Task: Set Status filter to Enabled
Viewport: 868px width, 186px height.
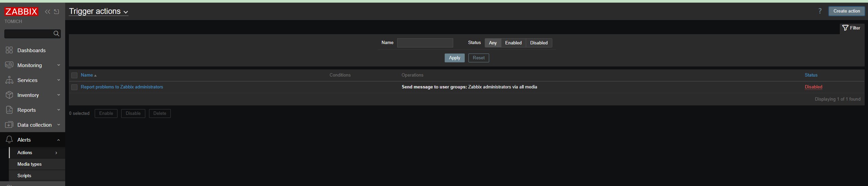Action: point(513,43)
